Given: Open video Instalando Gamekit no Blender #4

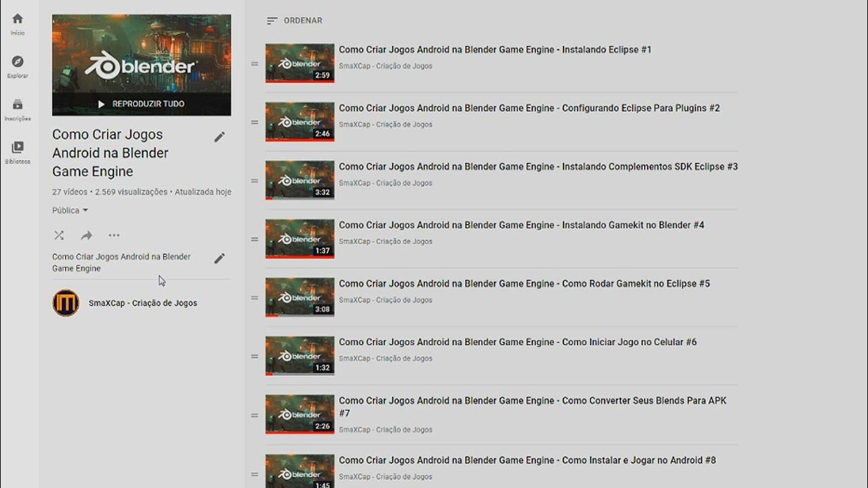Looking at the screenshot, I should (x=521, y=225).
